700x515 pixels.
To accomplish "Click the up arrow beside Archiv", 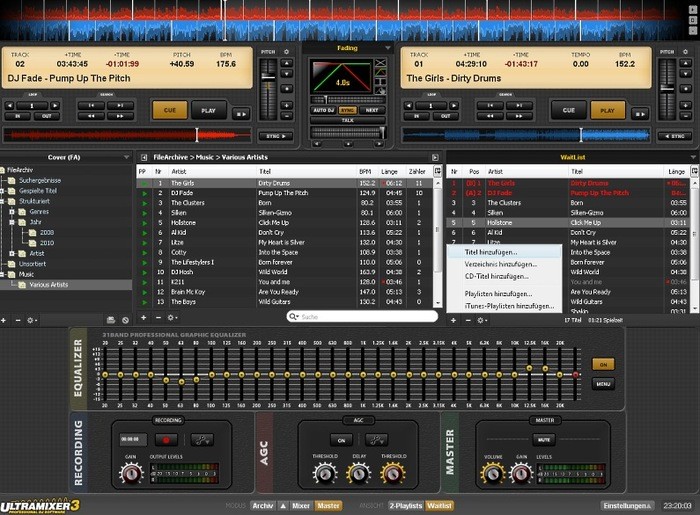I will click(283, 506).
